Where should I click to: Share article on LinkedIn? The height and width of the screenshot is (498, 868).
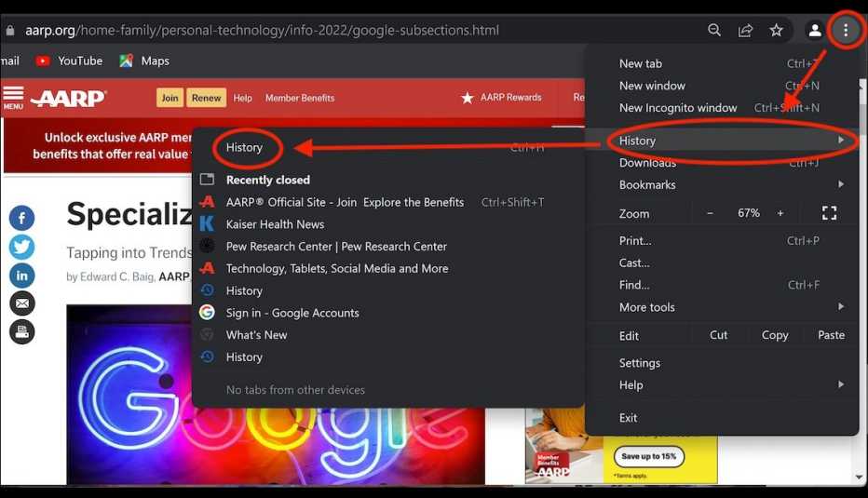click(21, 276)
